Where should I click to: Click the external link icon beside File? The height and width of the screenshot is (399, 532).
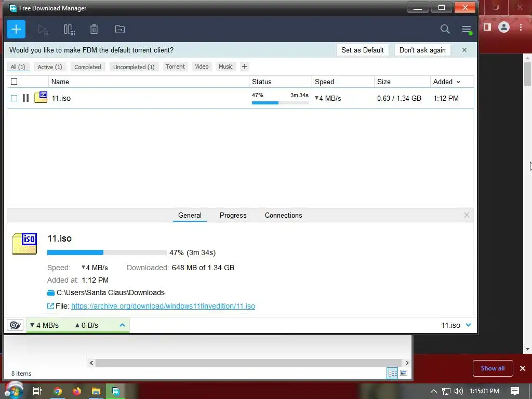click(50, 306)
